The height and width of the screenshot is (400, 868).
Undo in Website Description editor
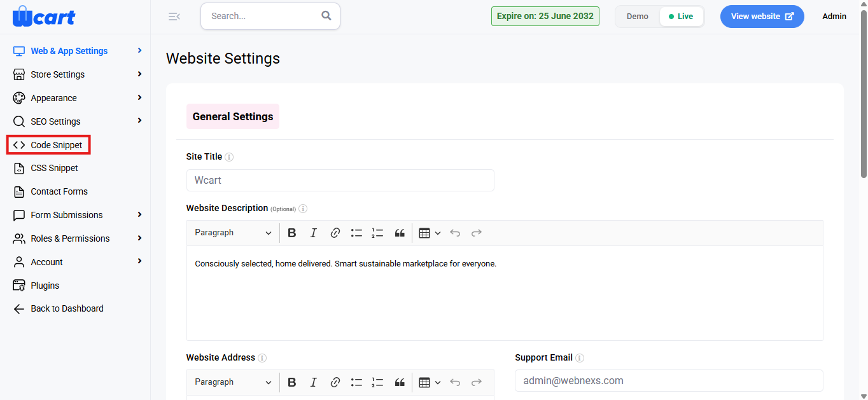click(x=455, y=233)
